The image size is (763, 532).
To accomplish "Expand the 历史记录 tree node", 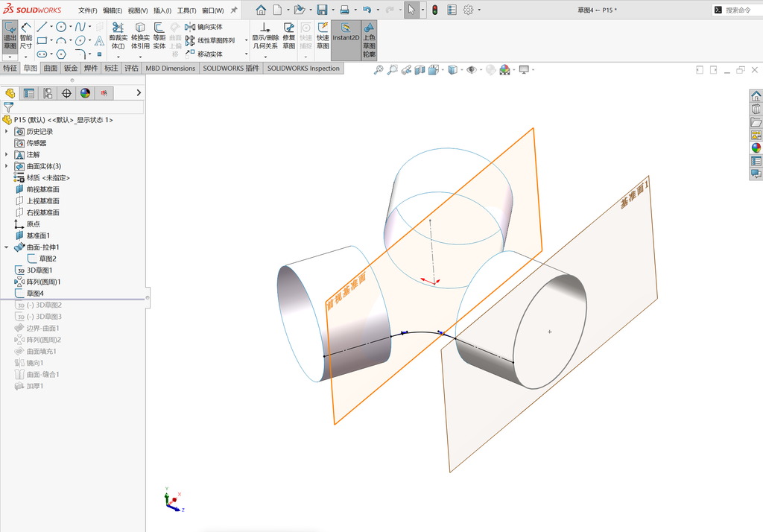I will pos(6,131).
